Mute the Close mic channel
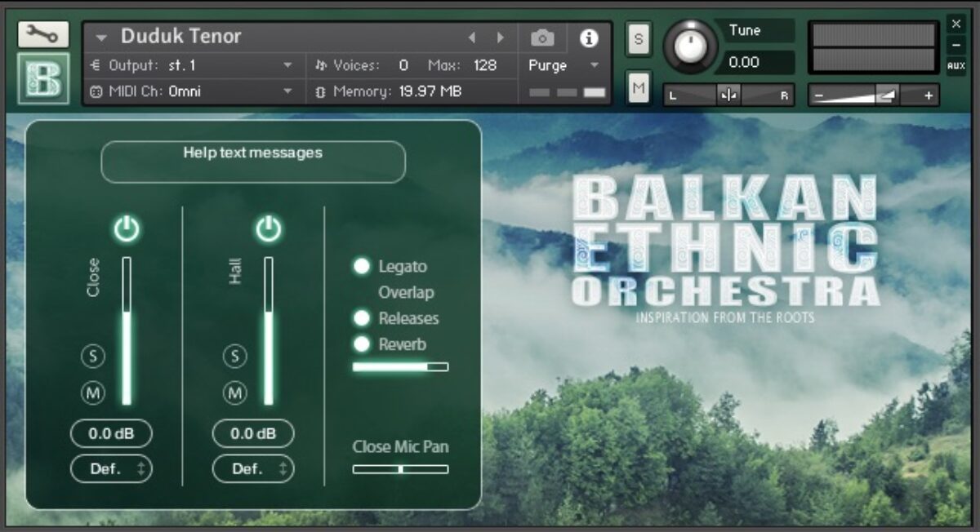The width and height of the screenshot is (980, 532). point(93,392)
